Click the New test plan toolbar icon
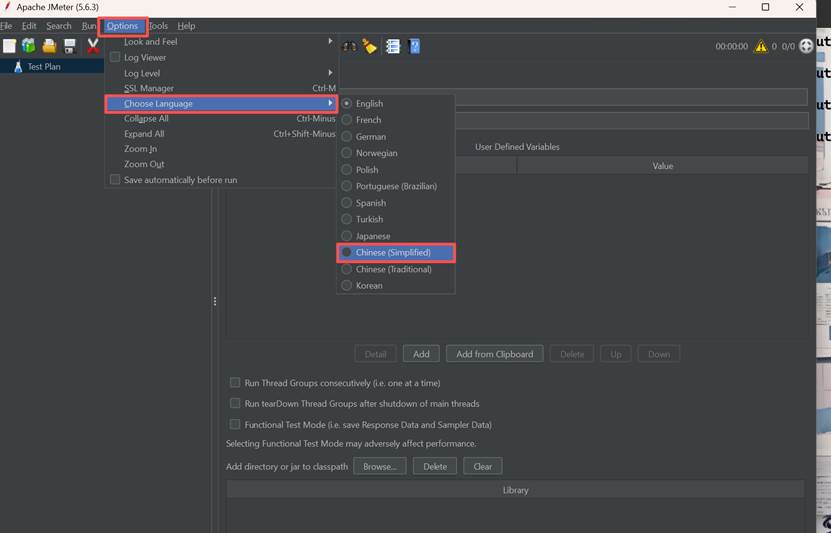Image resolution: width=831 pixels, height=533 pixels. coord(10,46)
